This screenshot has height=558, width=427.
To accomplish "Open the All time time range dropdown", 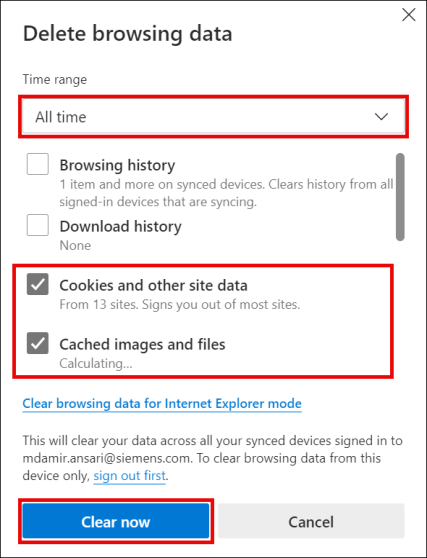I will point(214,117).
